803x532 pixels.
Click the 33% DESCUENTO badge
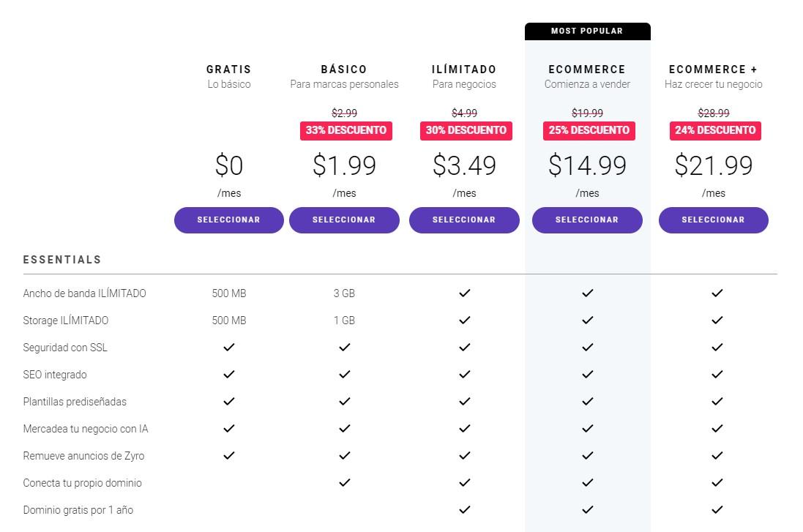(x=344, y=130)
